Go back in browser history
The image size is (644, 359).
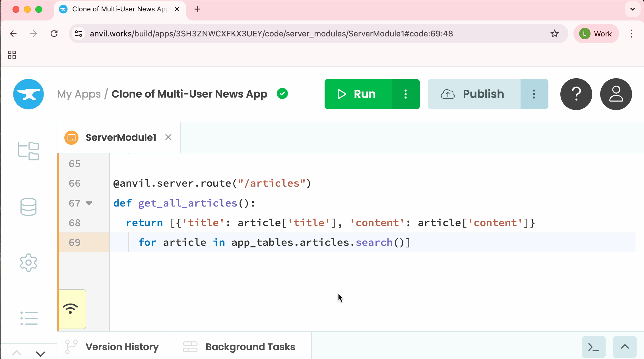pos(13,34)
